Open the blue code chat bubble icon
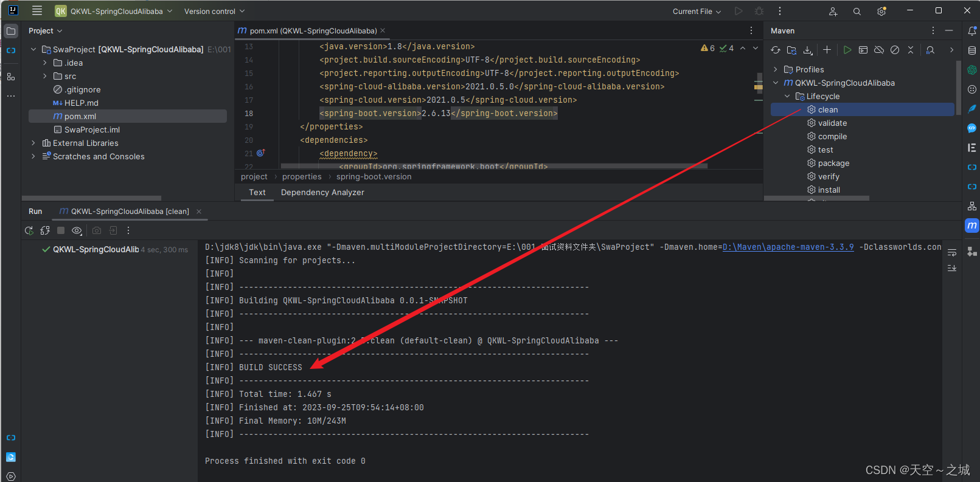980x482 pixels. (972, 128)
